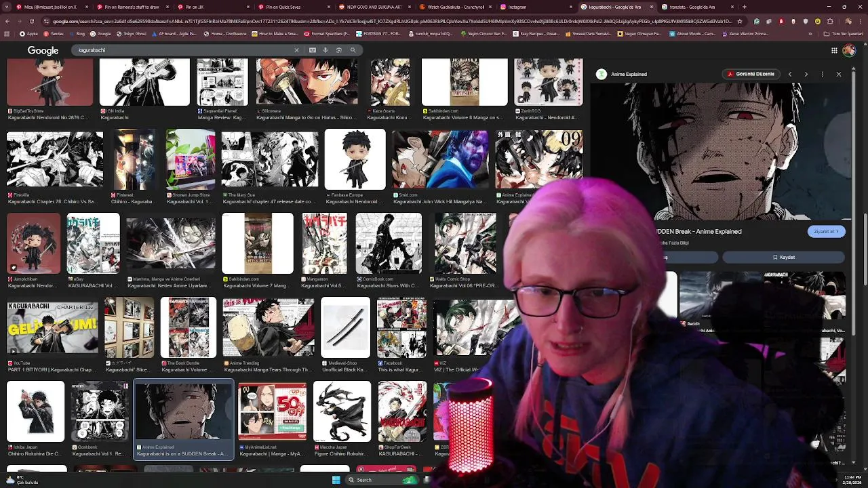Open the Kagurabachi Nendoroid No.2876 result
The width and height of the screenshot is (868, 488).
[x=50, y=89]
